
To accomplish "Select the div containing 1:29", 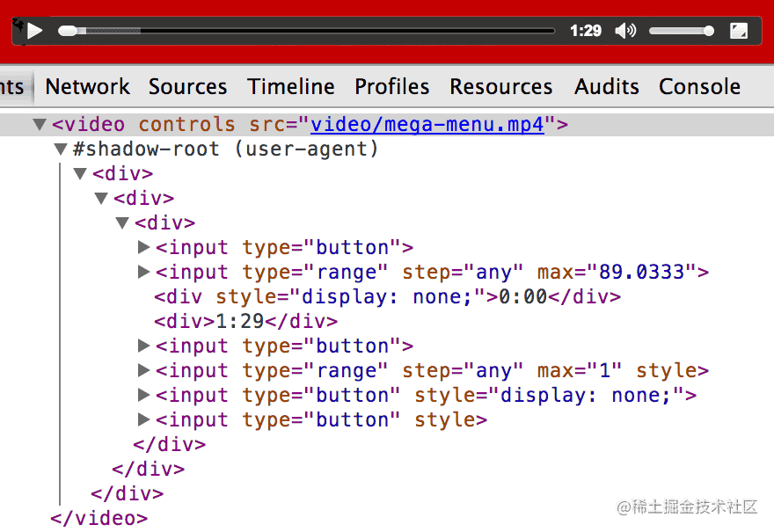I will 245,321.
